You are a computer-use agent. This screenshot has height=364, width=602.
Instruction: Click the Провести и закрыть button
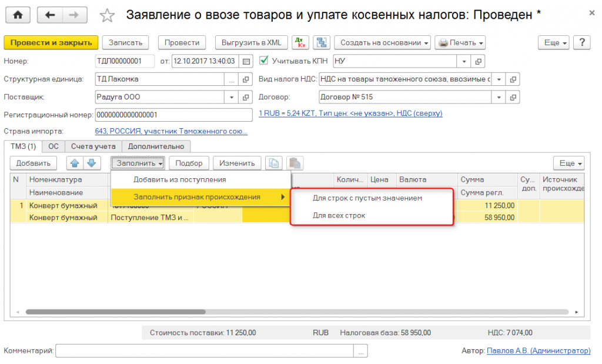pyautogui.click(x=51, y=42)
